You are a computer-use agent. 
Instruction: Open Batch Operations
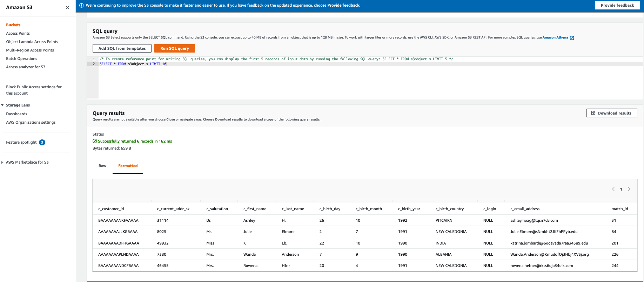point(21,59)
